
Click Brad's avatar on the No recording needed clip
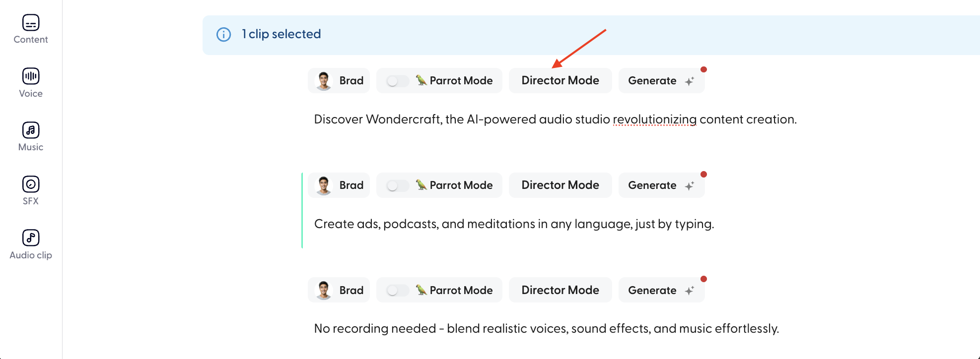(x=324, y=290)
